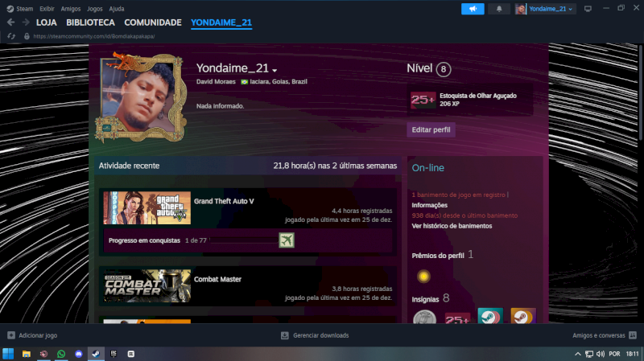Click Adicionar jogo

[x=38, y=335]
